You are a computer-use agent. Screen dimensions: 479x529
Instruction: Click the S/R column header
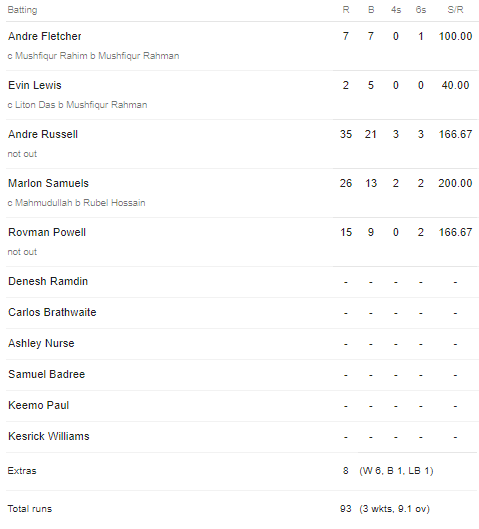coord(455,10)
